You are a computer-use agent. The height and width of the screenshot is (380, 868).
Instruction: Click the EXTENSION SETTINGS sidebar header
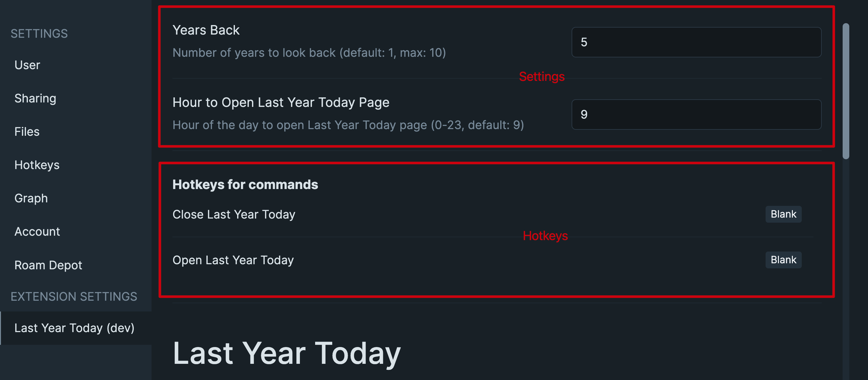pyautogui.click(x=74, y=297)
